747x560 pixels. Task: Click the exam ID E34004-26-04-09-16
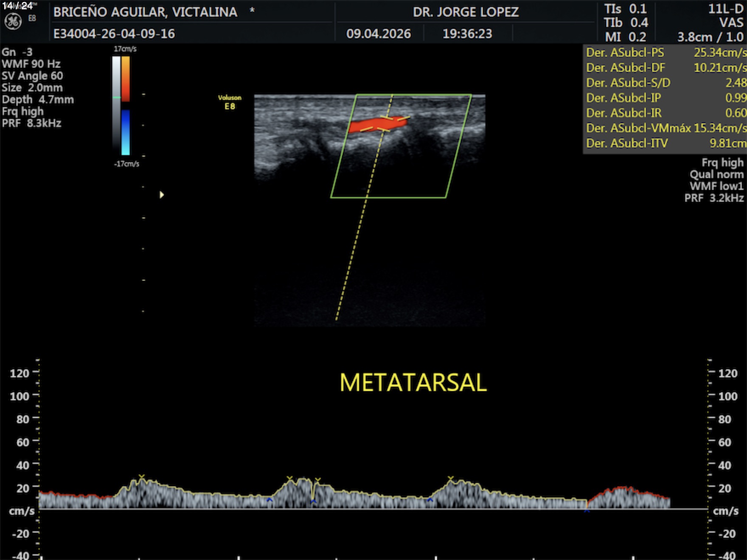pyautogui.click(x=114, y=34)
